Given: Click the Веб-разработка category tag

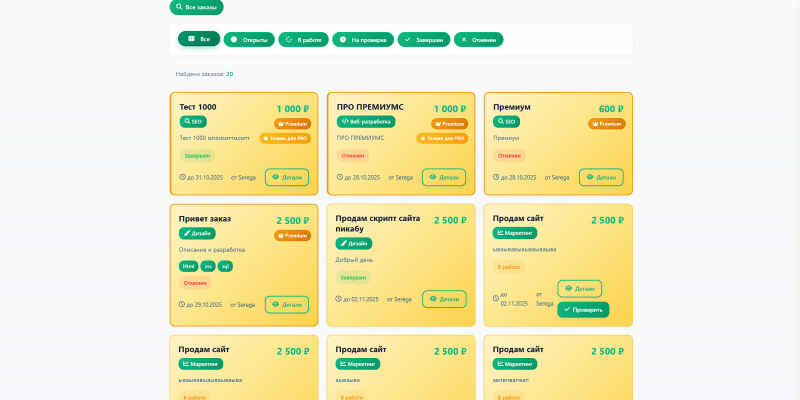Looking at the screenshot, I should [366, 122].
